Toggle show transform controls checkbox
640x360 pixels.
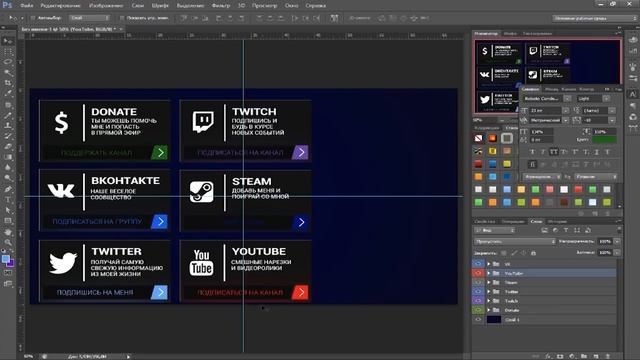[122, 18]
